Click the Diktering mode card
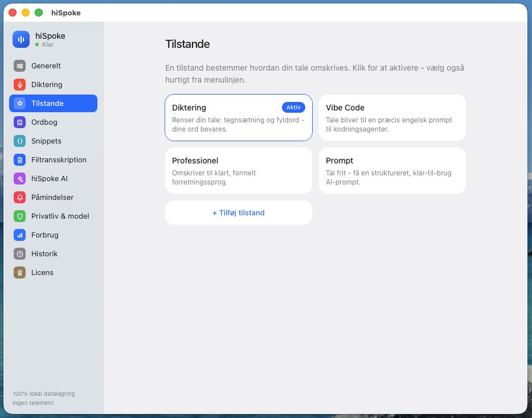The width and height of the screenshot is (532, 418). point(239,117)
